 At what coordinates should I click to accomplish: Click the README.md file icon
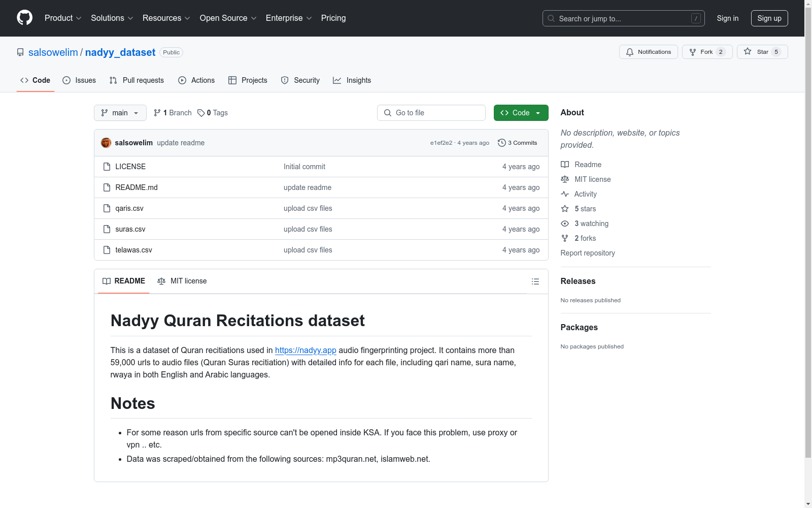coord(107,187)
